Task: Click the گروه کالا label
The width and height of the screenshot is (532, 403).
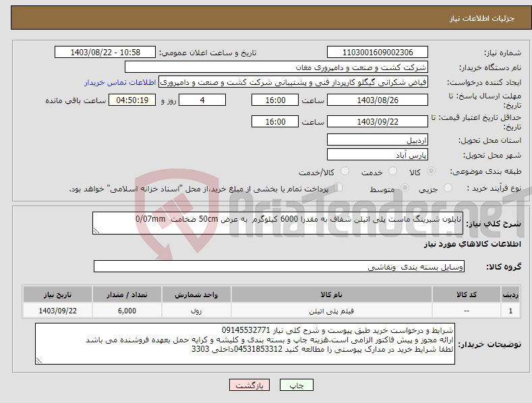Action: 504,267
